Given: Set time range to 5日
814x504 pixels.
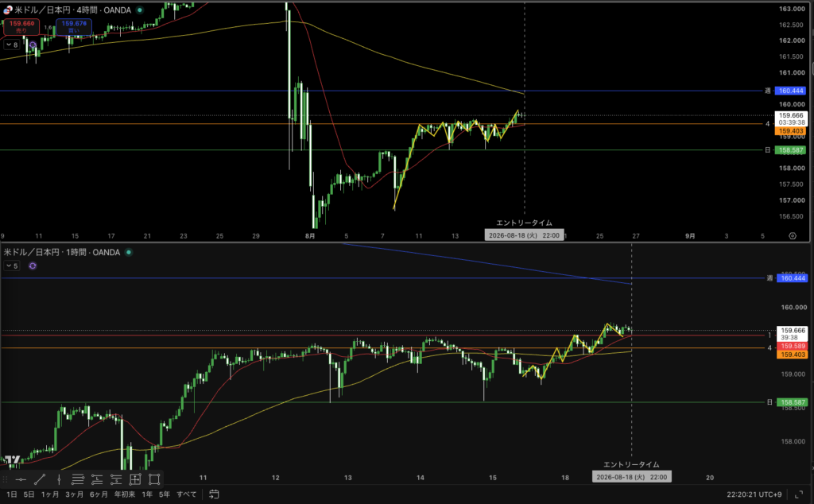Looking at the screenshot, I should point(29,494).
